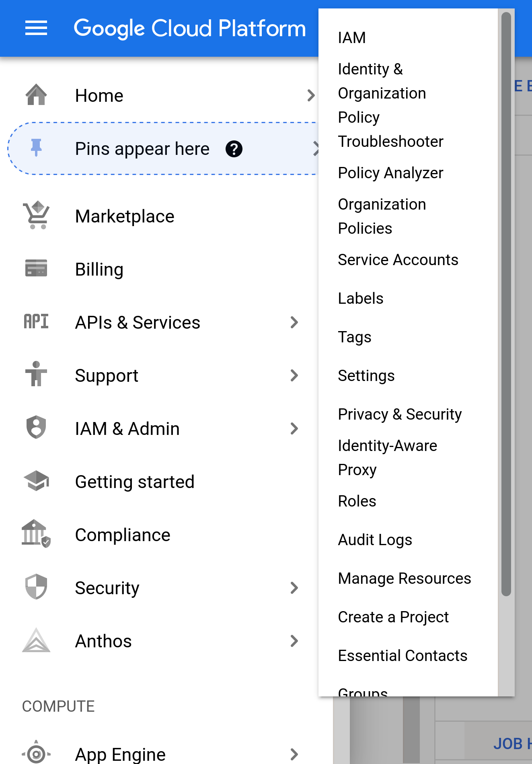Click the Billing card icon
Image resolution: width=532 pixels, height=764 pixels.
[36, 269]
